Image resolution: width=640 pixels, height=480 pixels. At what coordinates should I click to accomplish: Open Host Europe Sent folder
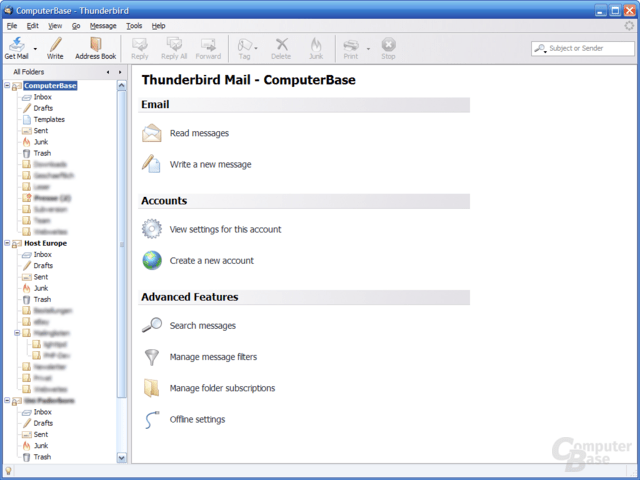40,277
